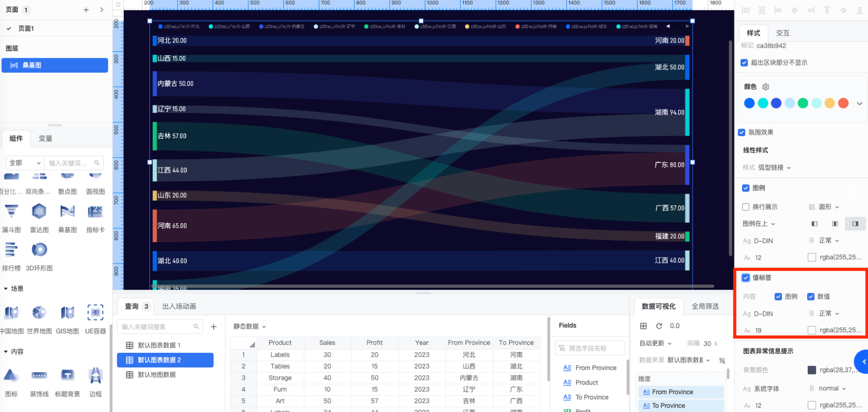Image resolution: width=868 pixels, height=412 pixels.
Task: Open the 全部 category dropdown
Action: coord(25,163)
